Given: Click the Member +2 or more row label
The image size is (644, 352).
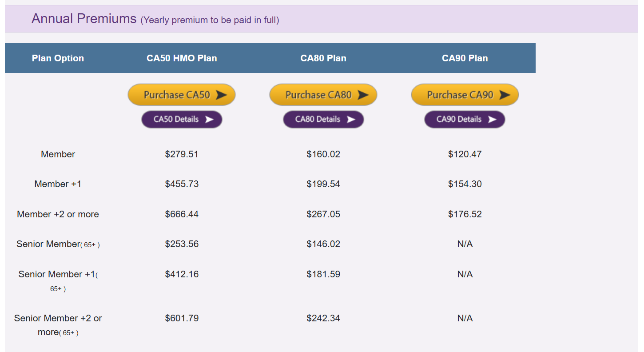Looking at the screenshot, I should (x=58, y=214).
